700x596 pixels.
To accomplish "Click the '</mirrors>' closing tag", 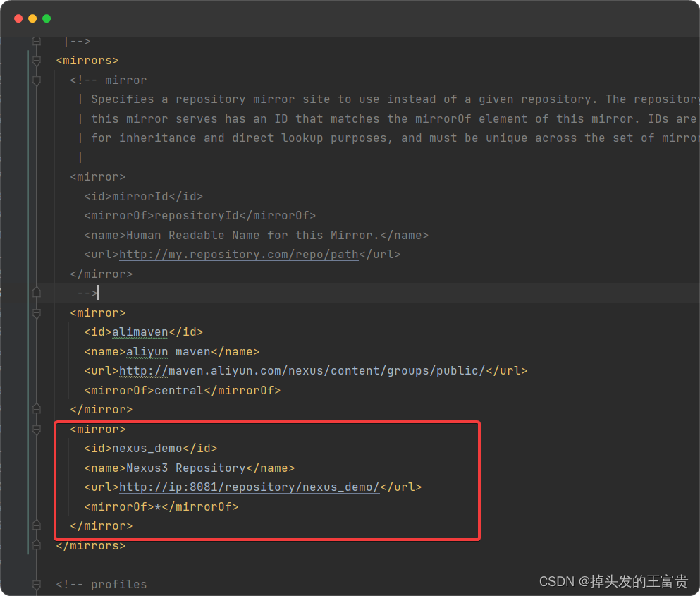I will coord(91,545).
